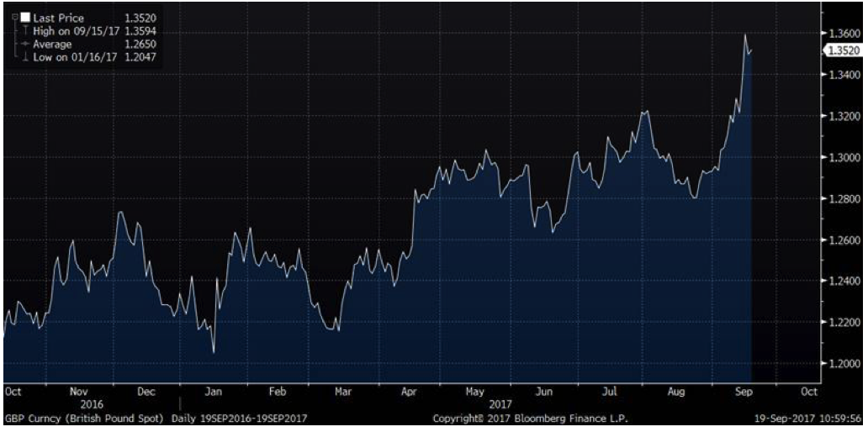Image resolution: width=868 pixels, height=432 pixels.
Task: Click the white Last Price color swatch
Action: (x=25, y=18)
